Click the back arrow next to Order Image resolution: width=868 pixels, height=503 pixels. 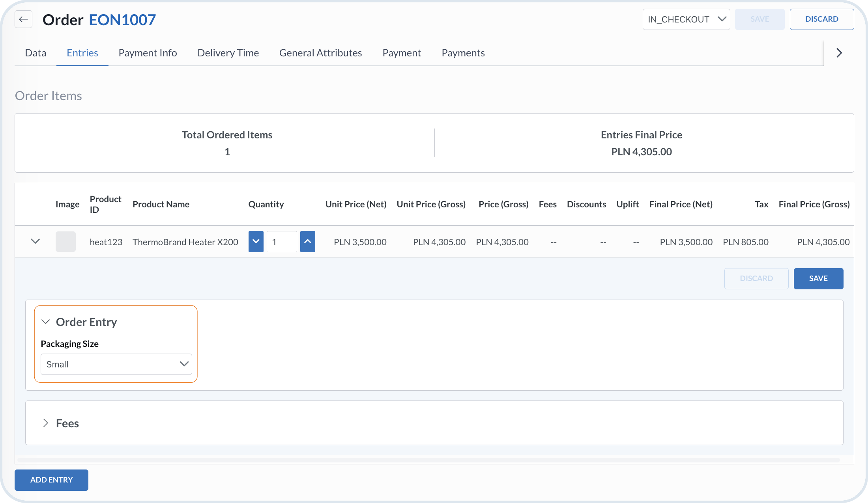tap(24, 19)
